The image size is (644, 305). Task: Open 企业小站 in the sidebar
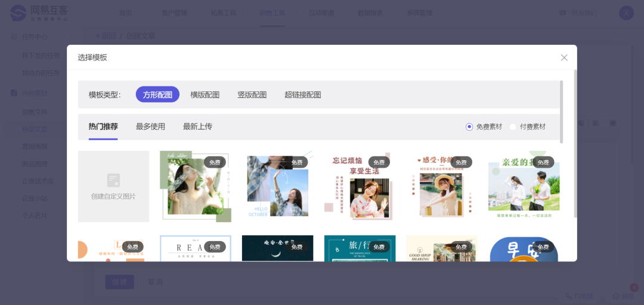tap(35, 199)
